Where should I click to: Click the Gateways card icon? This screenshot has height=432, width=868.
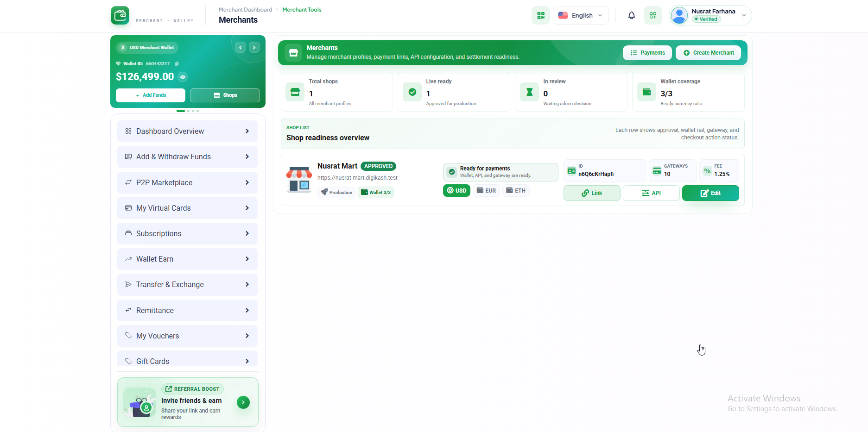pyautogui.click(x=657, y=171)
